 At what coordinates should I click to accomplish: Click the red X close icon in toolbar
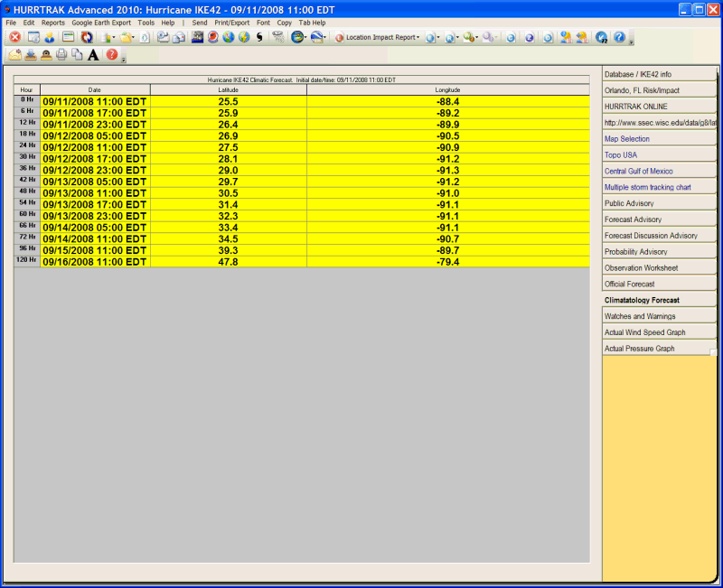[x=14, y=38]
